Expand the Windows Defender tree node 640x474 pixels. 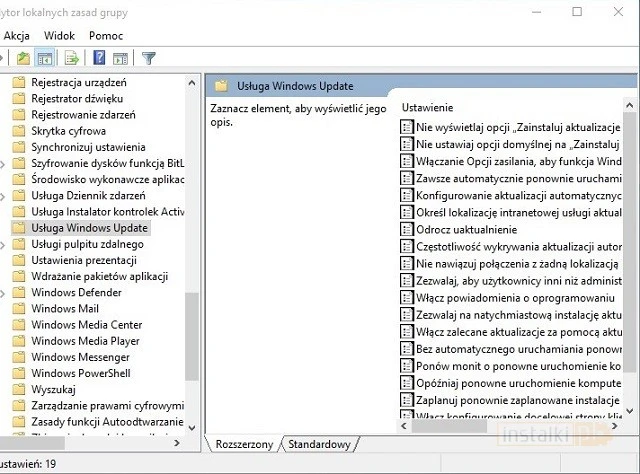point(4,293)
